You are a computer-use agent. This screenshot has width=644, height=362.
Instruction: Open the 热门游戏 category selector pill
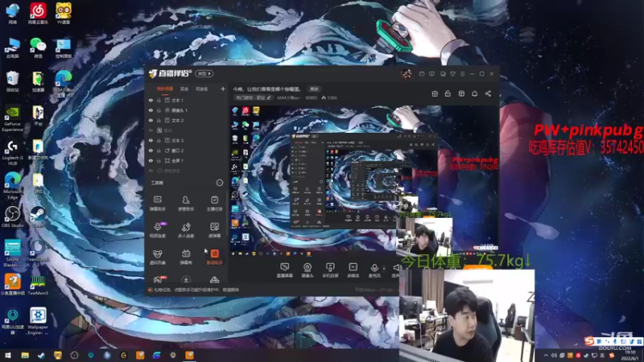(254, 97)
